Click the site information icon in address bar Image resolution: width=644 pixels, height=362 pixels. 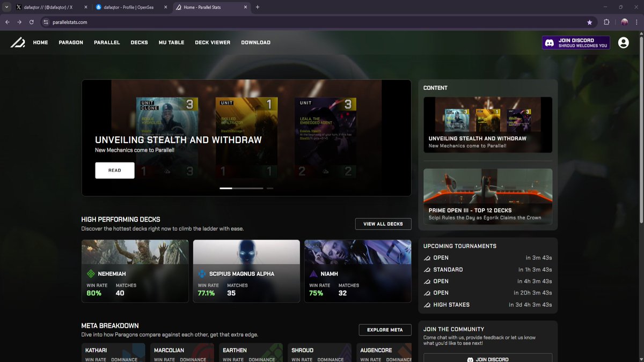point(46,22)
